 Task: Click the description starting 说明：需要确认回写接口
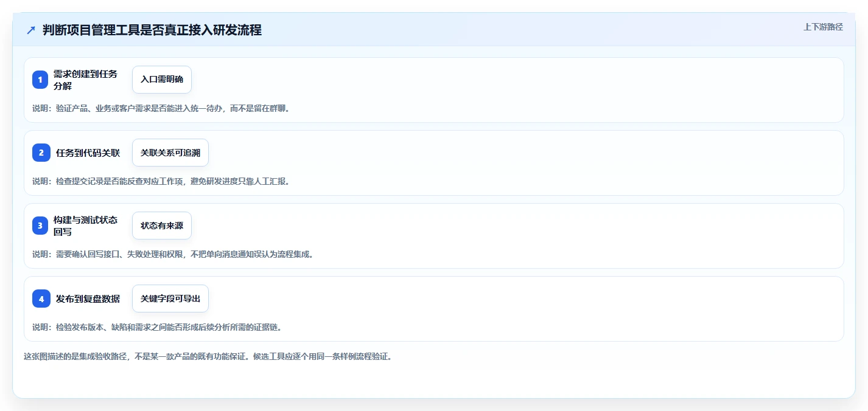173,254
